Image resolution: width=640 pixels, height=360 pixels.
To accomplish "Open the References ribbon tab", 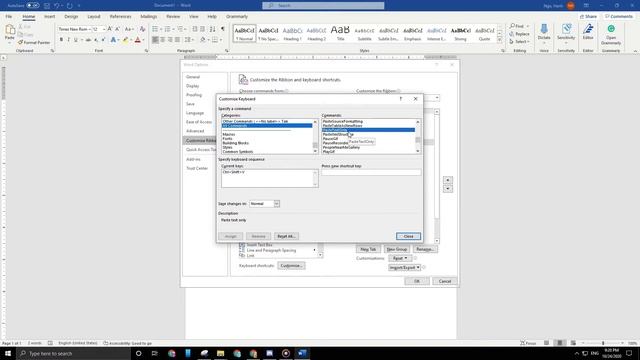I will 120,17.
